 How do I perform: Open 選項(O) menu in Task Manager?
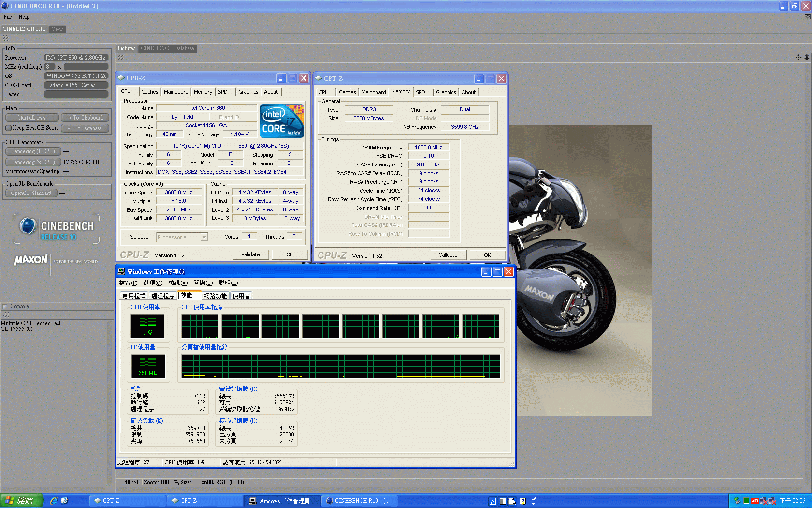click(153, 283)
